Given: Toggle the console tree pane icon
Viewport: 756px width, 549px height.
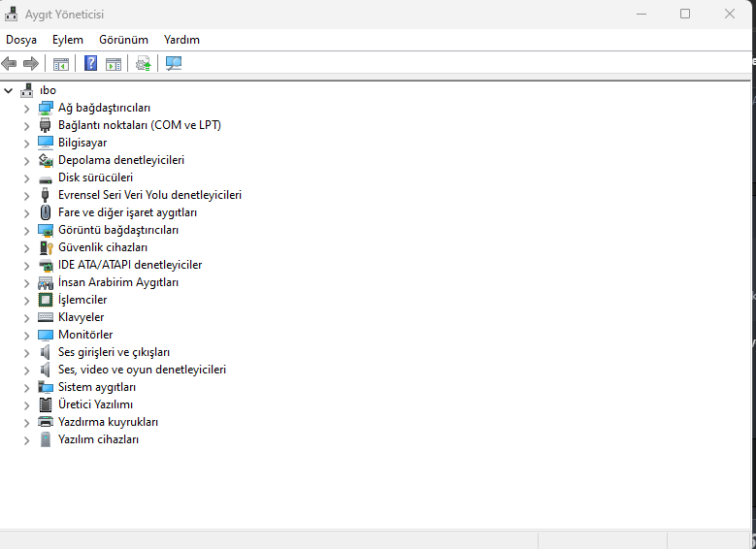Looking at the screenshot, I should pos(61,64).
